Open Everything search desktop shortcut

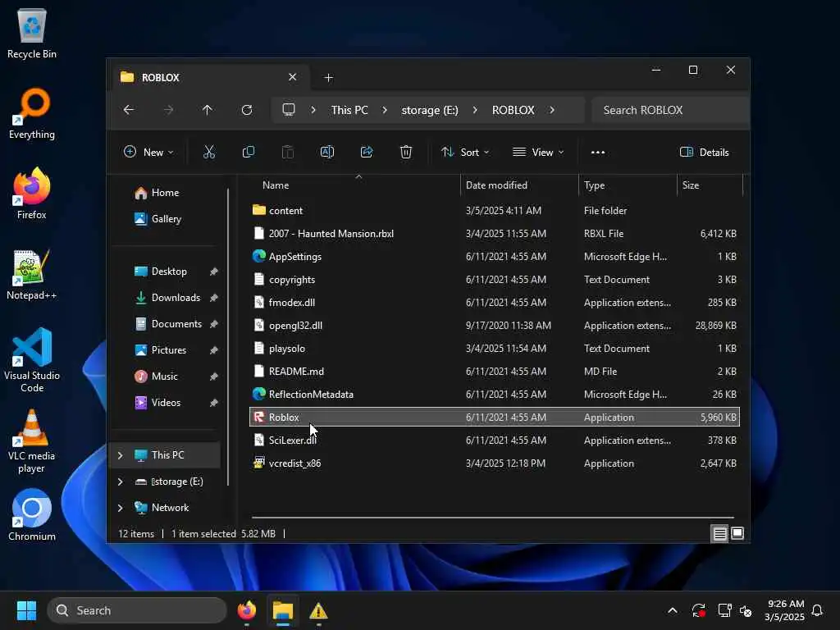(x=32, y=114)
